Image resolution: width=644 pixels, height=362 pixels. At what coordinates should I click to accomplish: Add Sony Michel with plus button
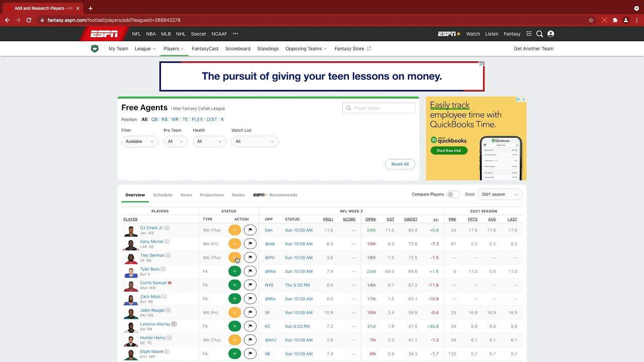point(234,244)
